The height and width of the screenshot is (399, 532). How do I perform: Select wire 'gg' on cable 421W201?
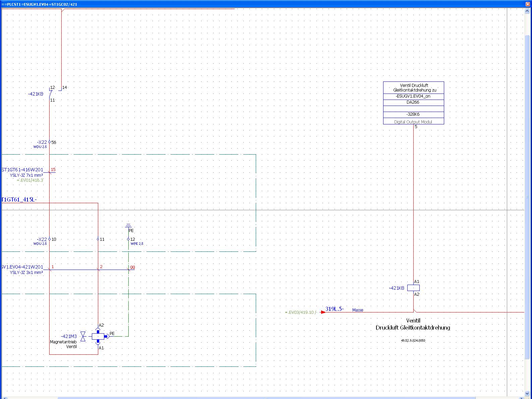click(133, 267)
